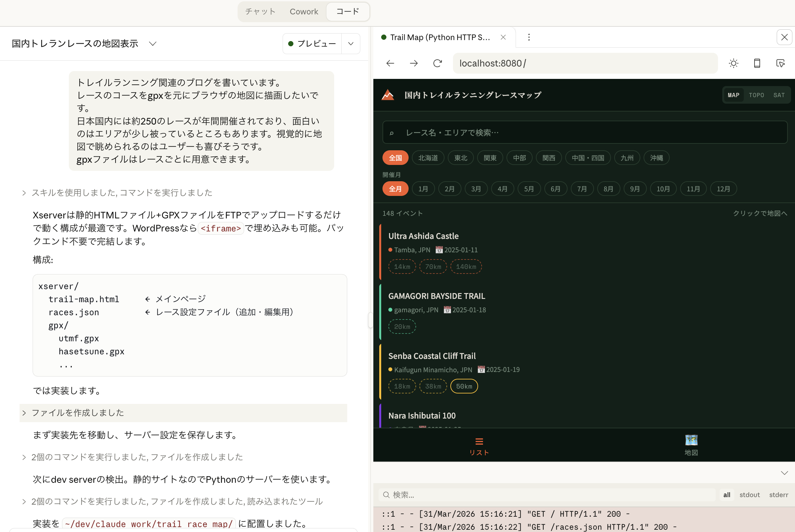Filter races by 5月 month
Image resolution: width=795 pixels, height=532 pixels.
click(528, 189)
